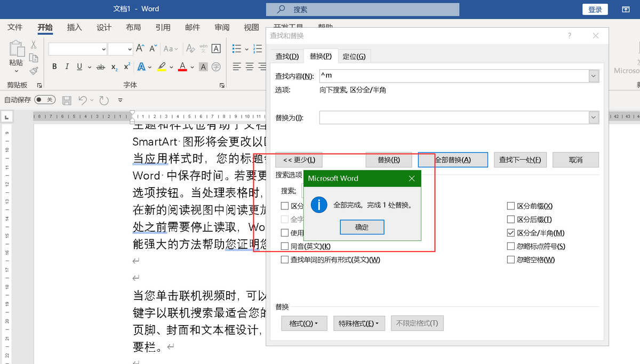This screenshot has width=640, height=364.
Task: Open the 文件 tab
Action: pos(15,28)
